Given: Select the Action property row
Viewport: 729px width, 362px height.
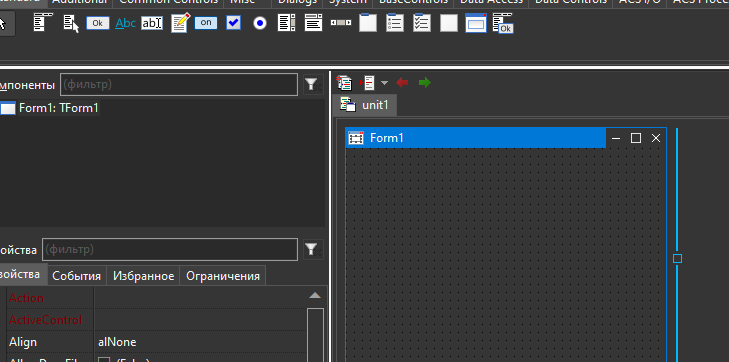Looking at the screenshot, I should (156, 297).
